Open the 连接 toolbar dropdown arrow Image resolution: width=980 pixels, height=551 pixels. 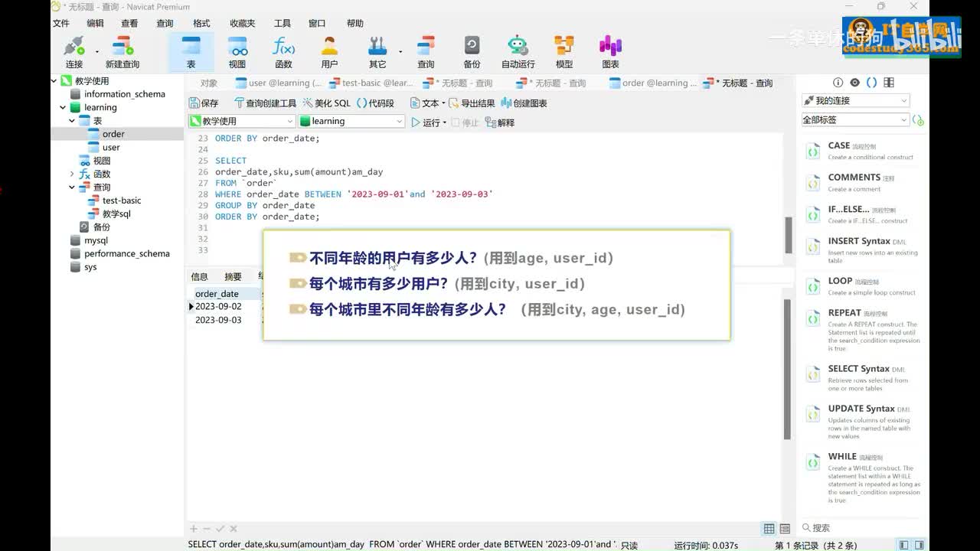[x=96, y=52]
